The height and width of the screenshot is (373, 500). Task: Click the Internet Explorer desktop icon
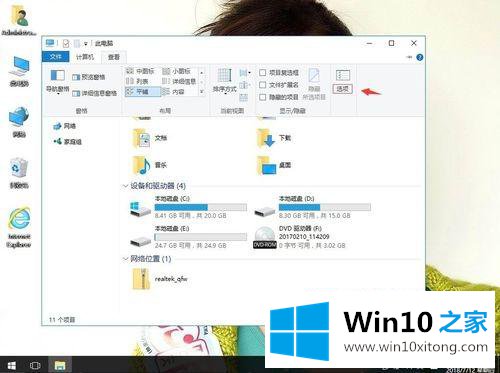point(19,228)
